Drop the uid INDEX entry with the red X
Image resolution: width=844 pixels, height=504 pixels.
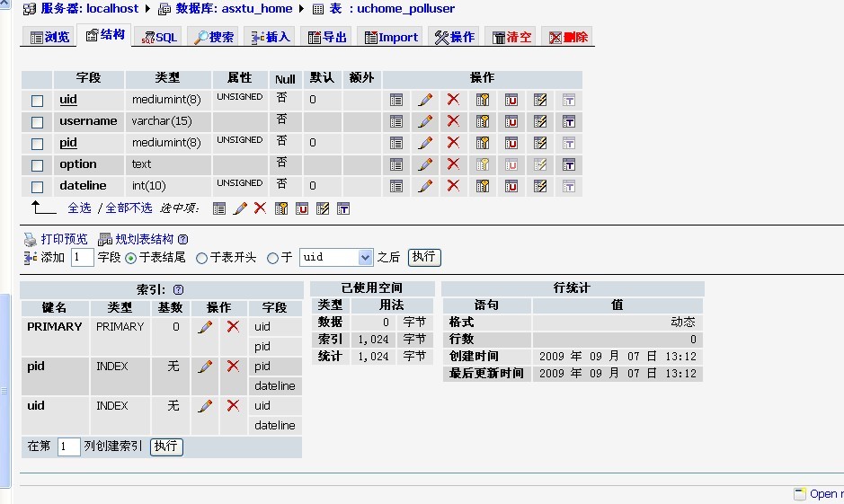[x=233, y=405]
